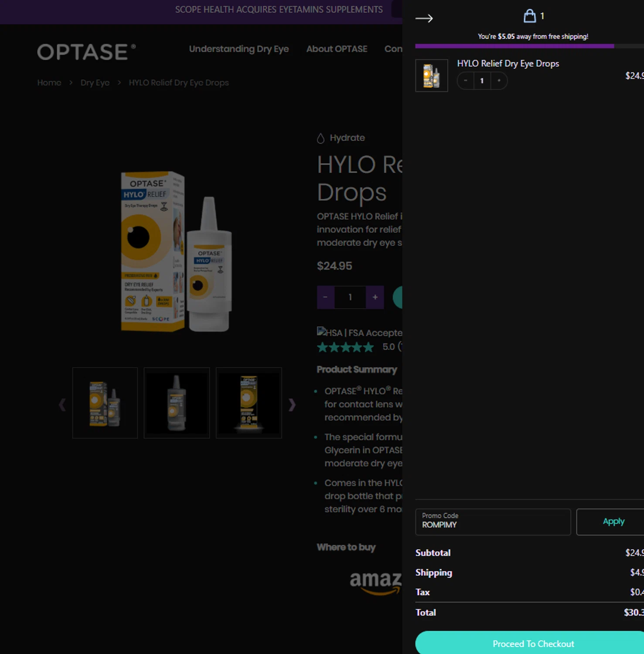Click HYLO Relief Dry Eye Drops breadcrumb
The image size is (644, 654).
click(x=179, y=82)
